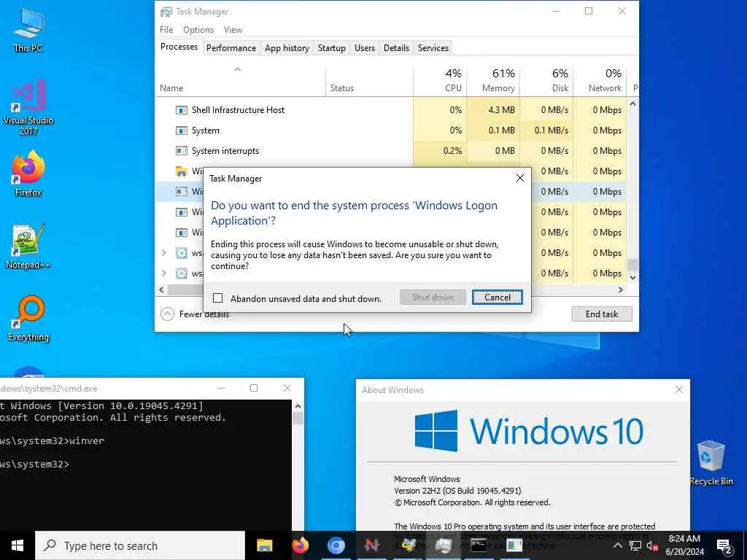
Task: Sort processes by the Memory column
Action: coord(493,82)
